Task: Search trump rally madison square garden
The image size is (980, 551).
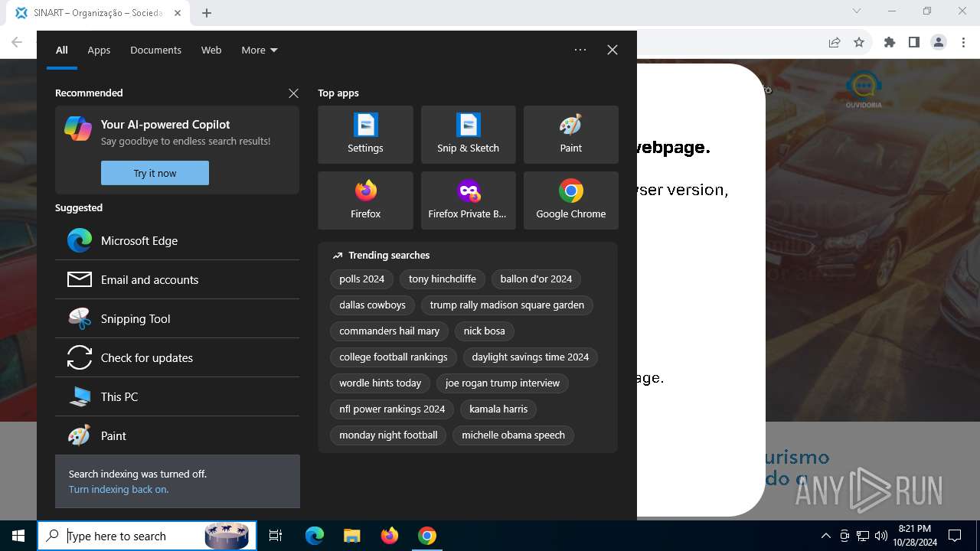Action: [x=507, y=305]
